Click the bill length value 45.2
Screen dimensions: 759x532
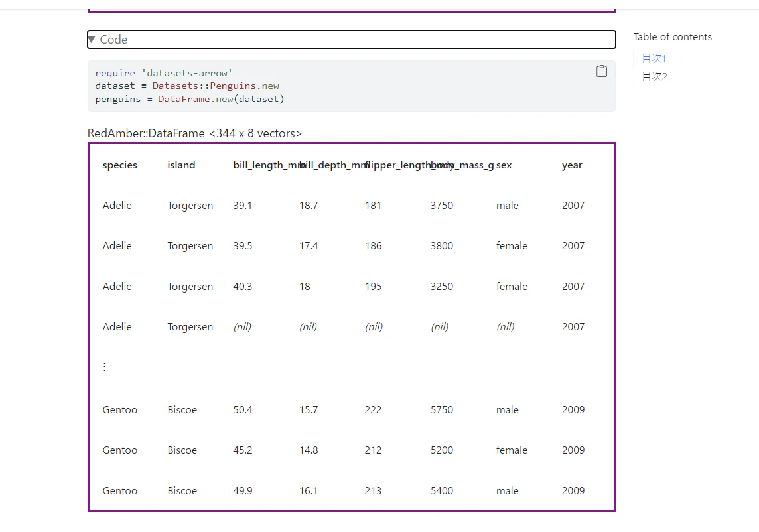pos(243,450)
